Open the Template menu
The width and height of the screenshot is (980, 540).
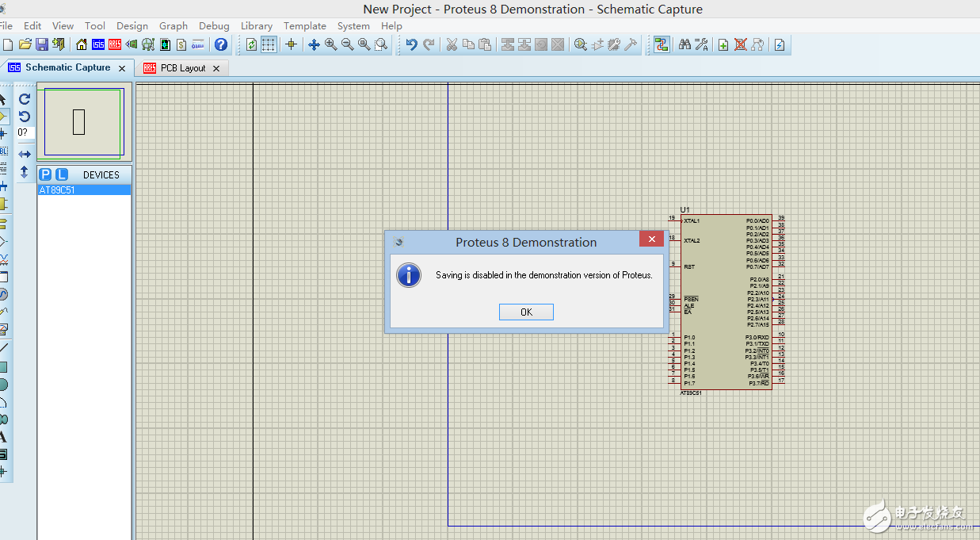click(305, 25)
